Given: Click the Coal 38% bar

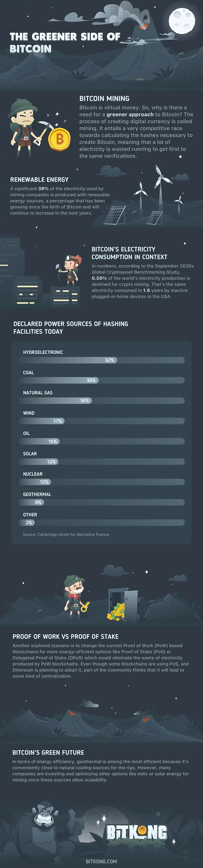Looking at the screenshot, I should click(101, 380).
